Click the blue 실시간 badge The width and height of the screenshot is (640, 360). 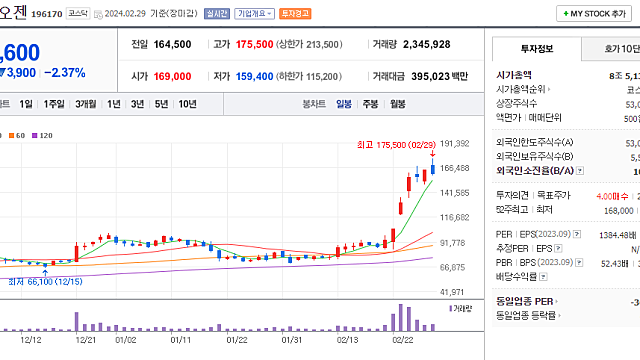coord(217,13)
